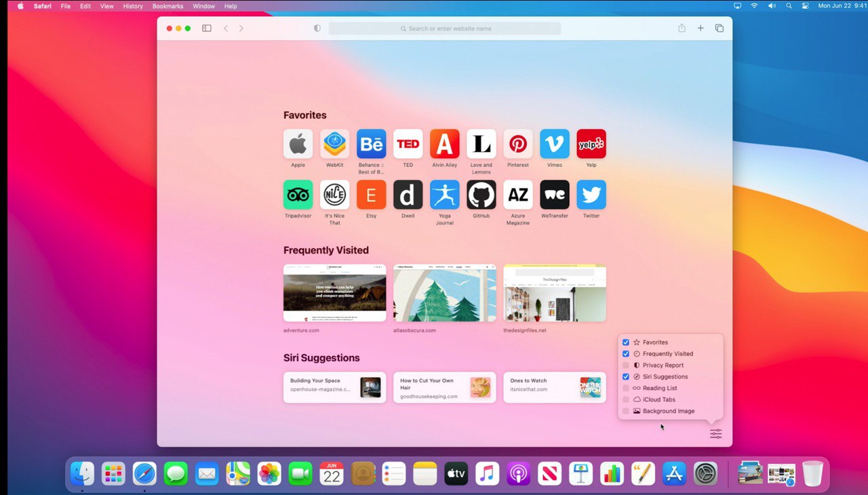
Task: Open Photos from the Dock
Action: click(269, 473)
